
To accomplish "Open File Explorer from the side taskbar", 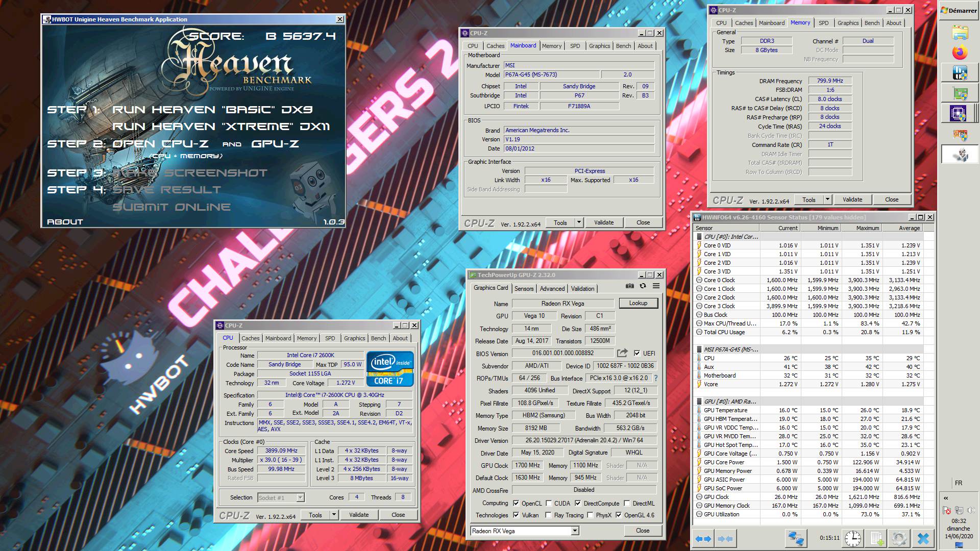I will (x=960, y=33).
